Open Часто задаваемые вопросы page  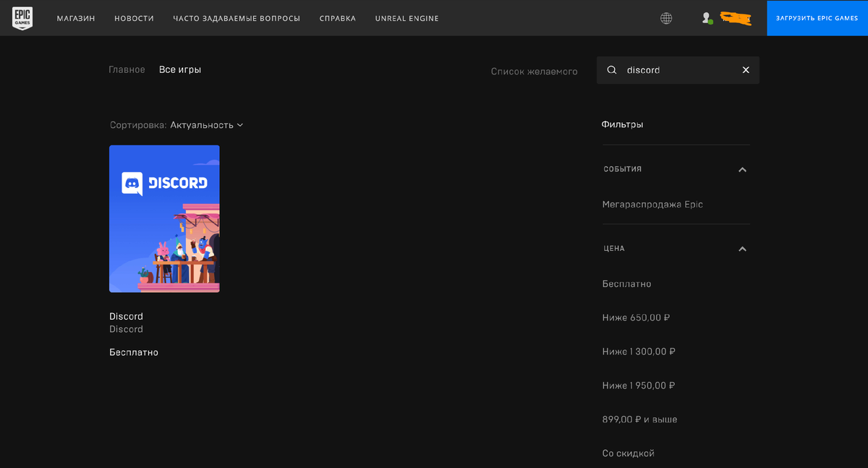[237, 18]
